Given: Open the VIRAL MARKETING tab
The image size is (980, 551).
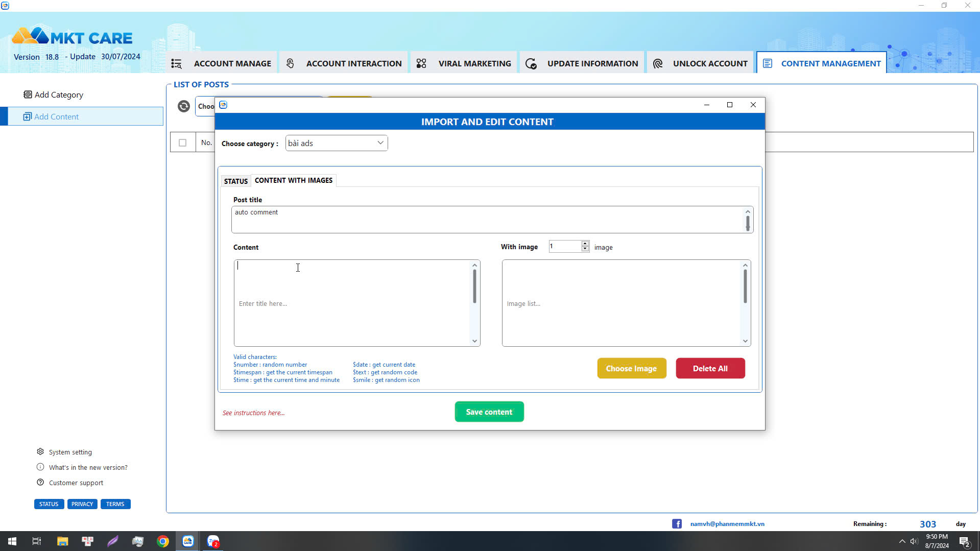Looking at the screenshot, I should (464, 63).
